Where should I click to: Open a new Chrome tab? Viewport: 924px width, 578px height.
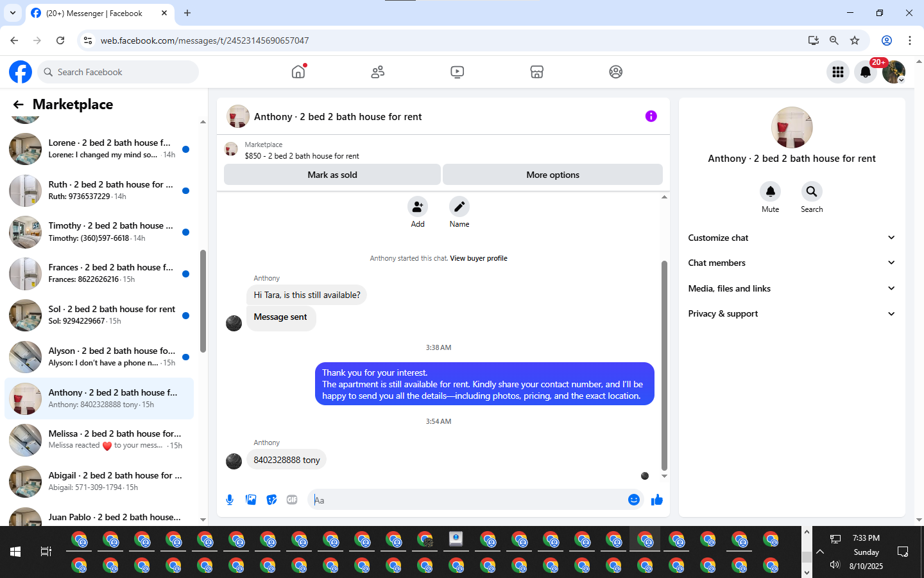tap(187, 13)
